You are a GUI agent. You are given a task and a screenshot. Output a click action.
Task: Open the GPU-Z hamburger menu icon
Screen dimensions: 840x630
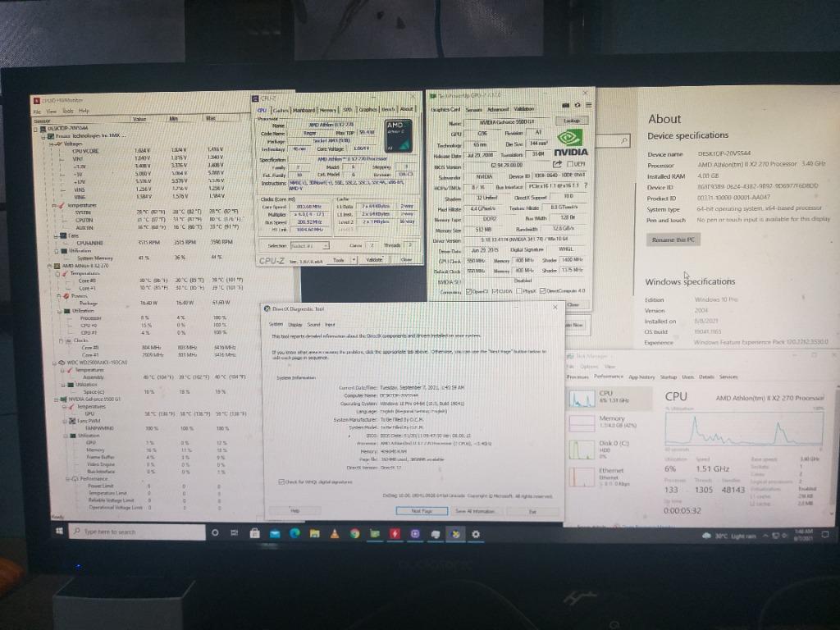588,106
